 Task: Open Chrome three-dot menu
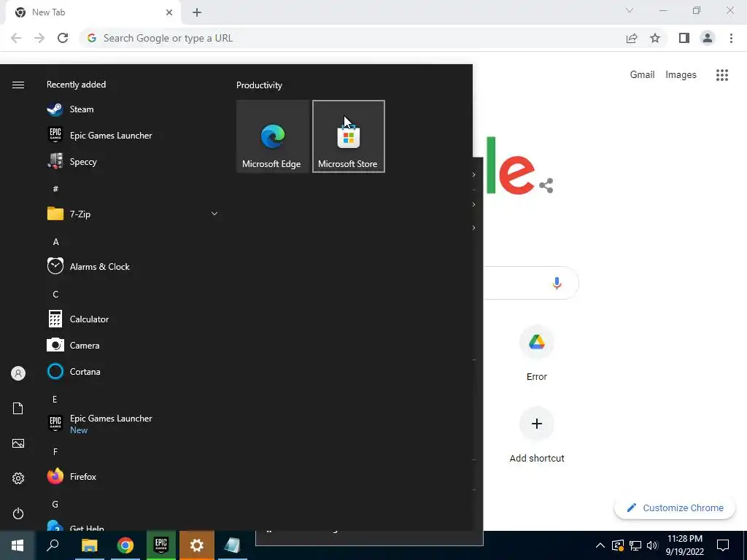click(x=731, y=38)
